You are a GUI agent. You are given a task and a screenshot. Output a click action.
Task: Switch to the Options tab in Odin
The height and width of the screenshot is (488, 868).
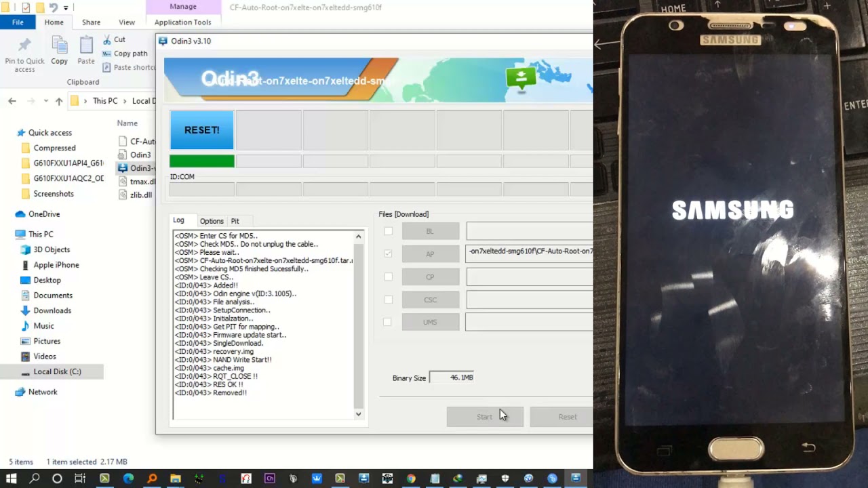click(212, 221)
